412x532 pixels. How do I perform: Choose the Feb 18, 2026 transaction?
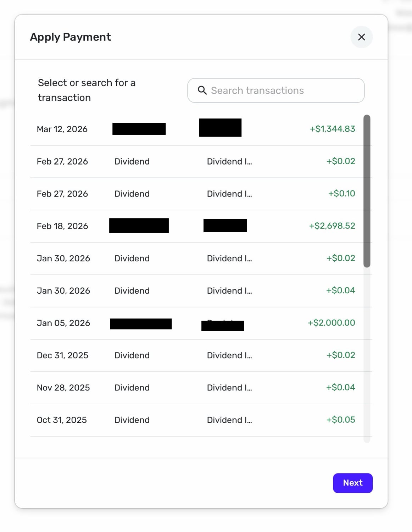click(62, 226)
